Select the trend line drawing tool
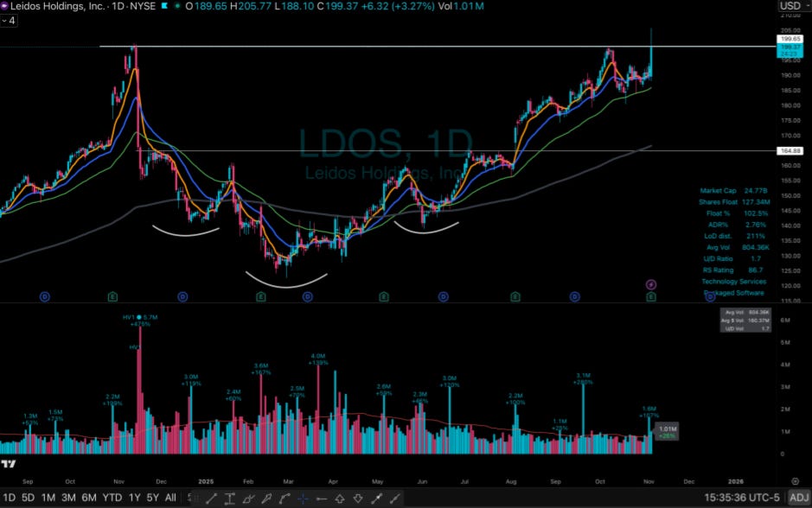 pyautogui.click(x=211, y=498)
